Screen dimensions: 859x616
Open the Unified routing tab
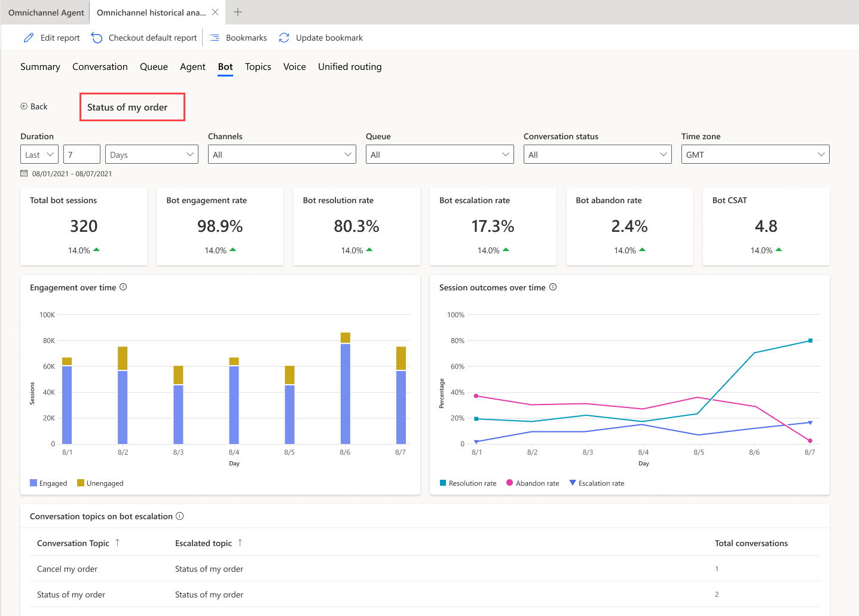[x=350, y=67]
